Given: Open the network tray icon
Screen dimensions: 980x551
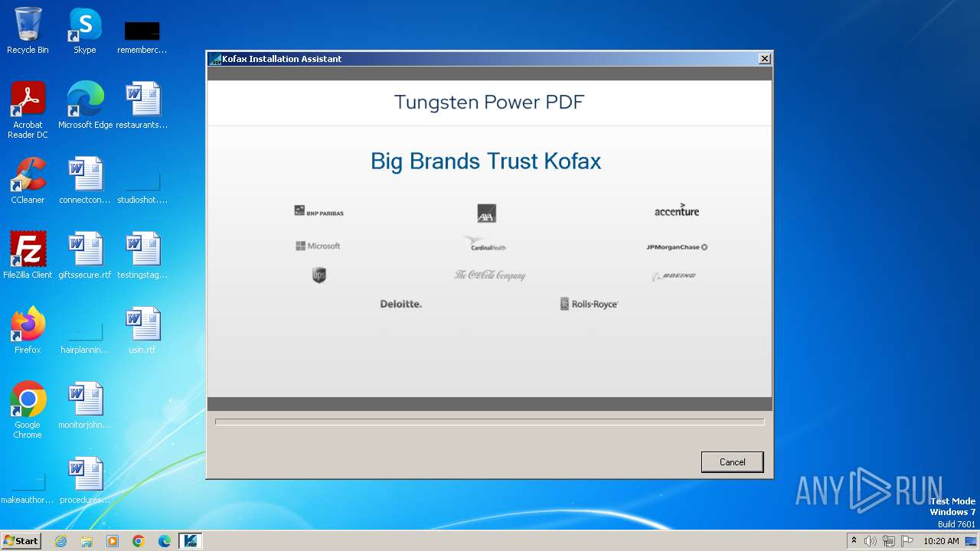Looking at the screenshot, I should point(889,541).
